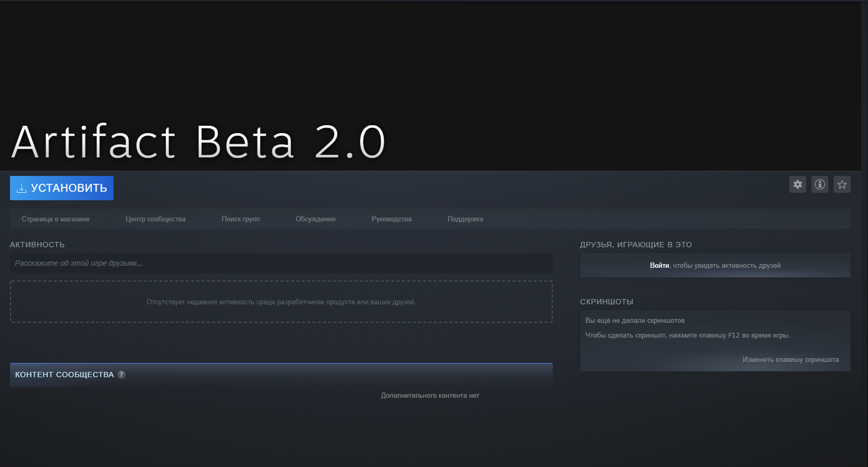Click the Войти link for friends activity
The height and width of the screenshot is (467, 868).
[x=659, y=266]
